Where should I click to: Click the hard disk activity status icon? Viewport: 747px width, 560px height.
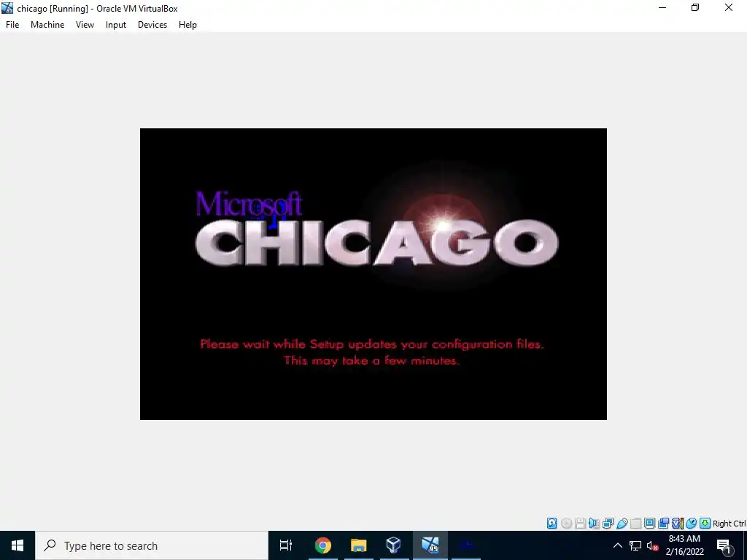pos(551,524)
